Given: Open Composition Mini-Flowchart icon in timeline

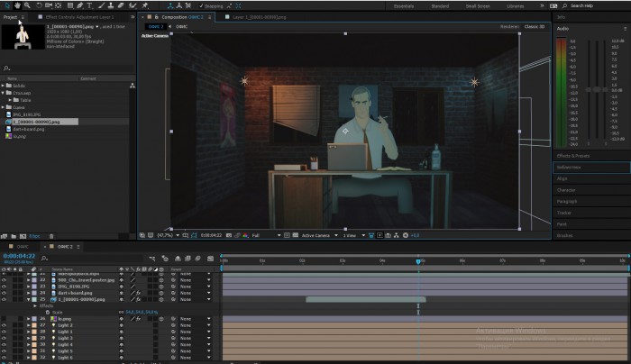Looking at the screenshot, I should pos(151,259).
